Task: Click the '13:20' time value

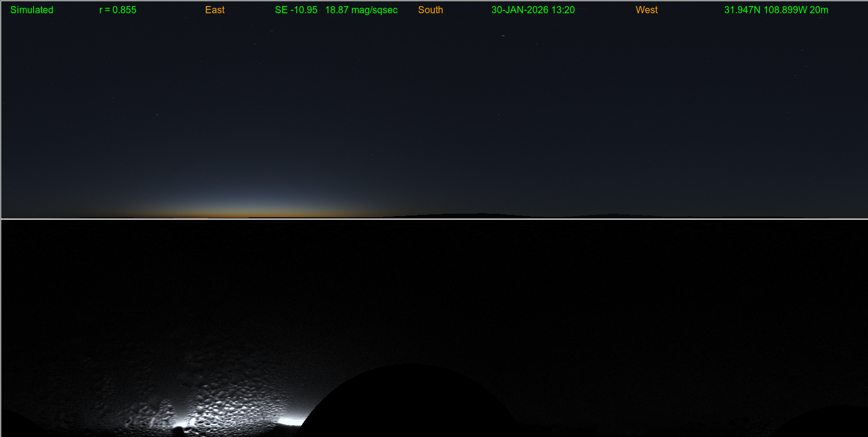Action: tap(563, 10)
